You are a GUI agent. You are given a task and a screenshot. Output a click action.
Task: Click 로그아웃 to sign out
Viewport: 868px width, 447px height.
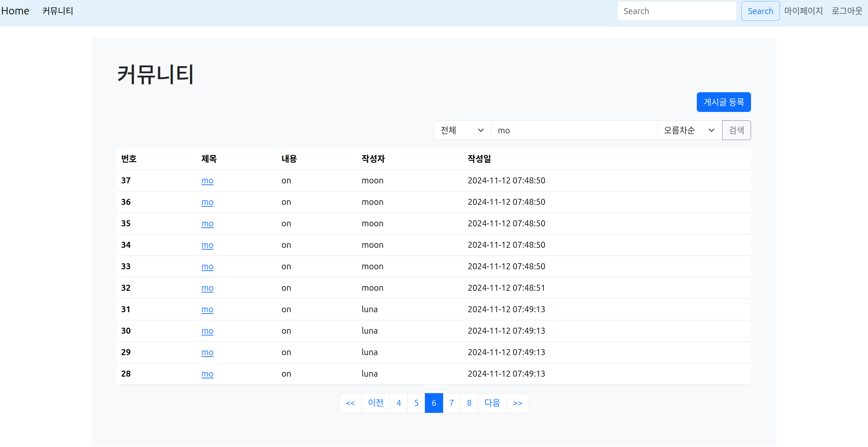coord(848,11)
